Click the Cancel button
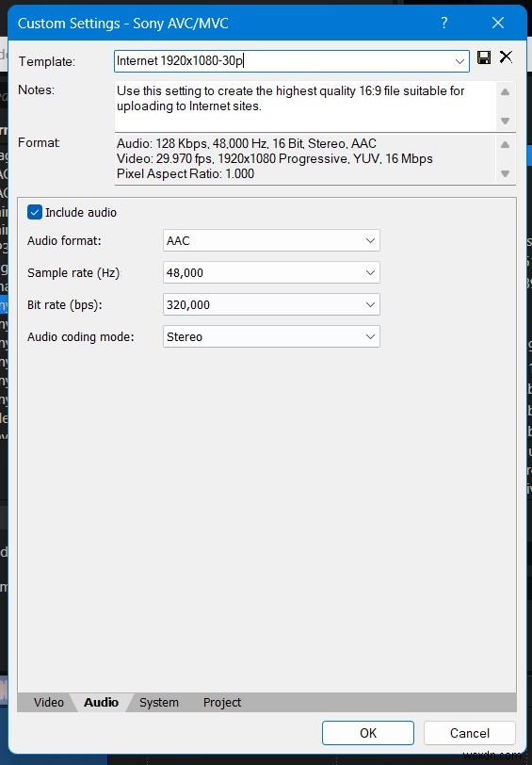 click(x=470, y=733)
